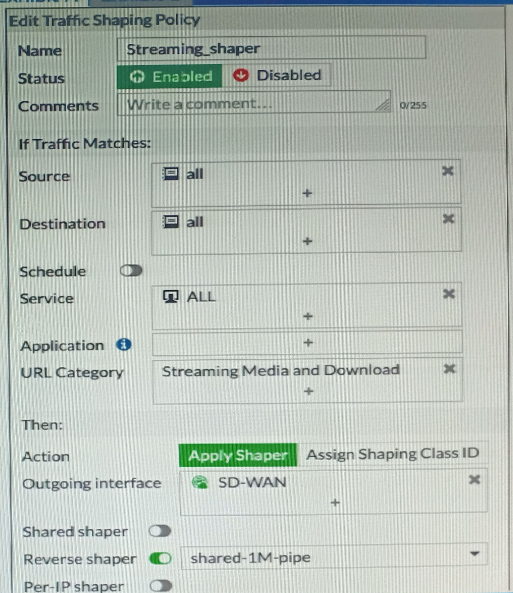Enable the Shared shaper toggle
Viewport: 513px width, 593px height.
160,531
